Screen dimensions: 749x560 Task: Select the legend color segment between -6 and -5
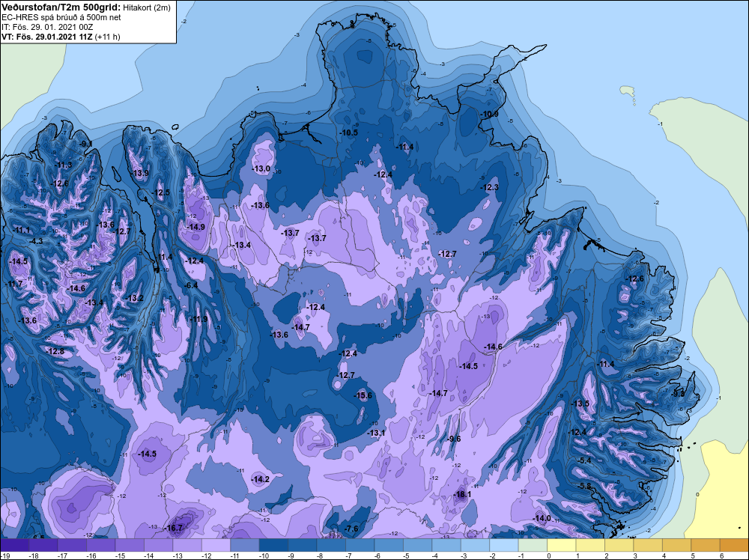tap(389, 545)
